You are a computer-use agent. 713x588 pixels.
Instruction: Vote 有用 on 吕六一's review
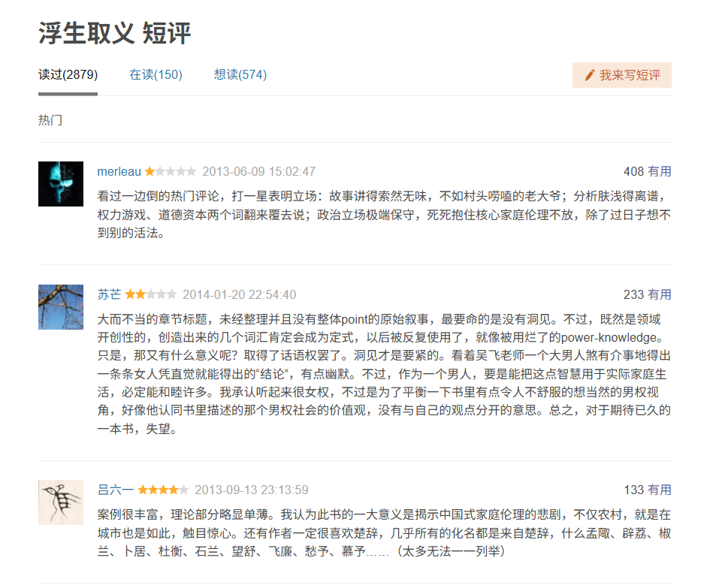point(660,490)
